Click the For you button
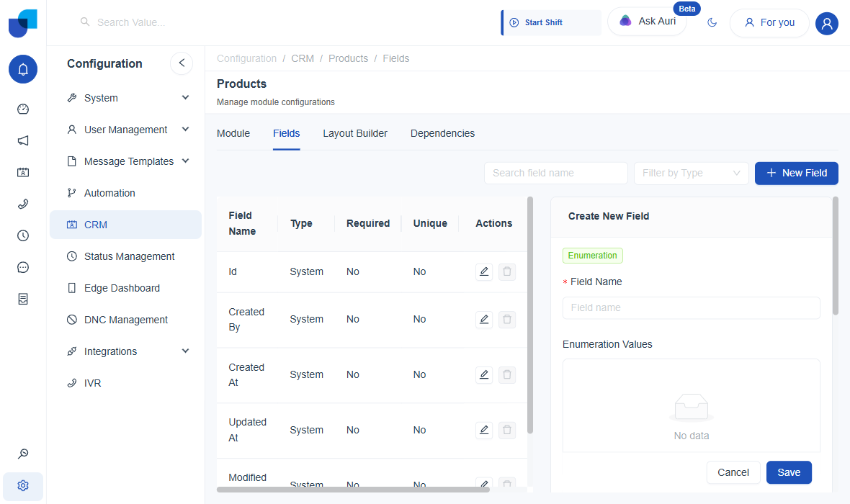Viewport: 850px width, 504px height. click(769, 23)
